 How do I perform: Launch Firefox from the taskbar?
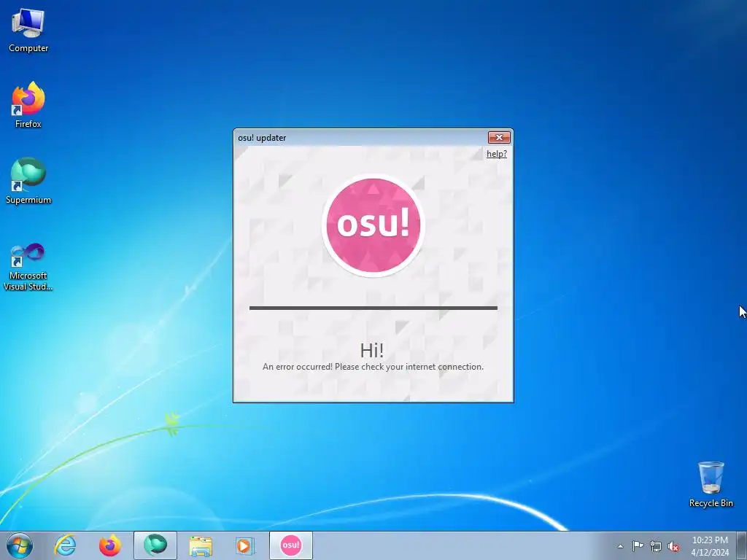pyautogui.click(x=110, y=545)
